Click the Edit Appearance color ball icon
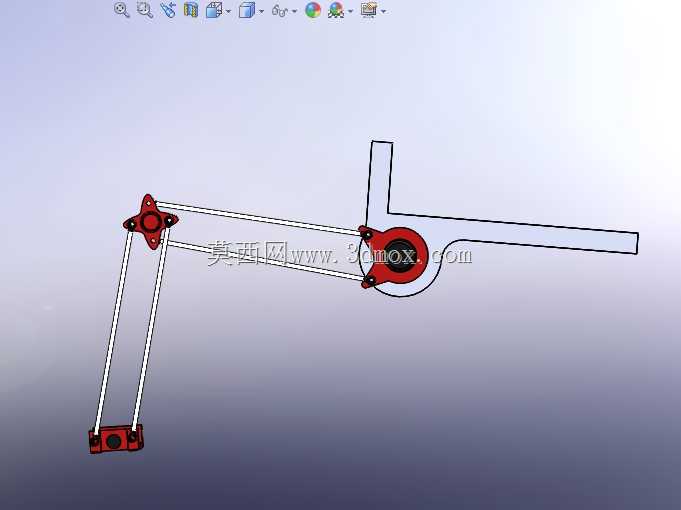Viewport: 681px width, 510px height. [x=313, y=10]
